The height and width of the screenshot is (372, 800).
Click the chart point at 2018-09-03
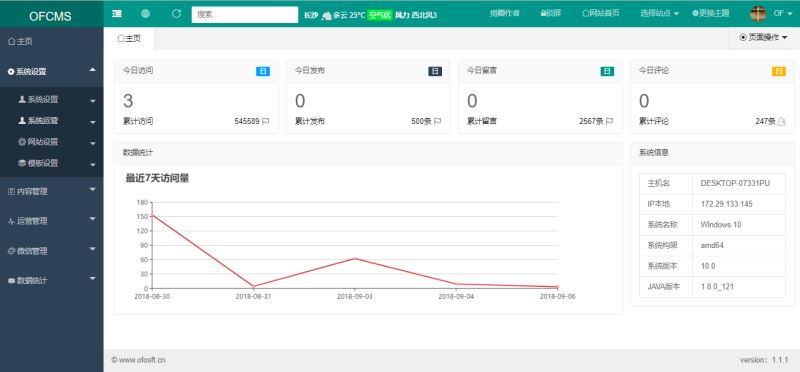(x=354, y=258)
